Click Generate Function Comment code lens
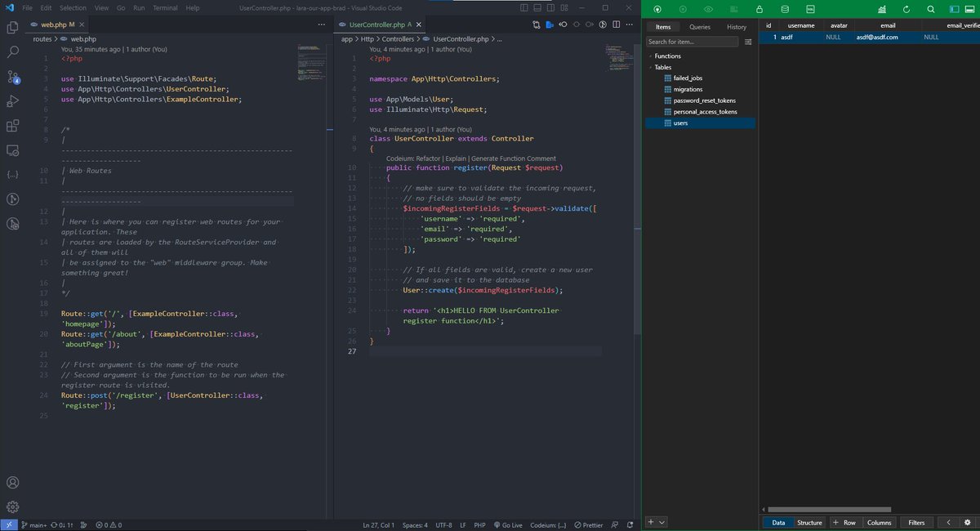The width and height of the screenshot is (980, 531). [513, 158]
